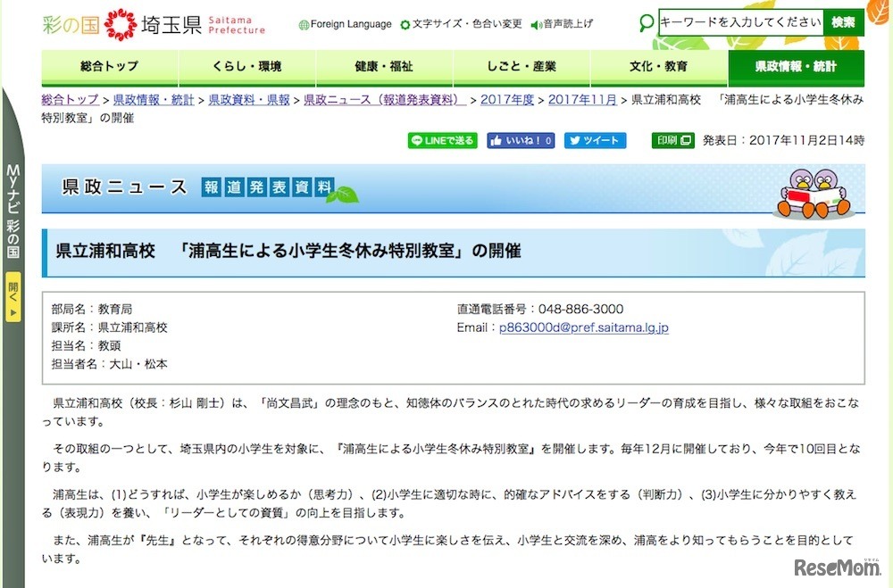Open the くらし・環境 navigation tab
Image resolution: width=893 pixels, height=588 pixels.
pos(247,67)
